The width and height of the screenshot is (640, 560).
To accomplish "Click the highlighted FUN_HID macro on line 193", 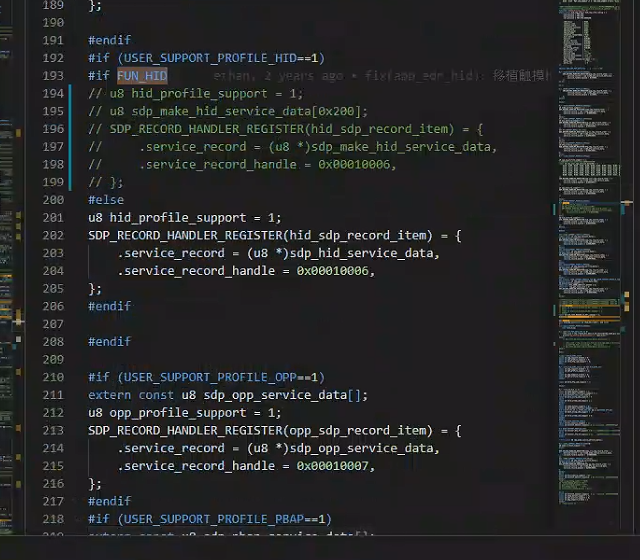I will [x=142, y=76].
